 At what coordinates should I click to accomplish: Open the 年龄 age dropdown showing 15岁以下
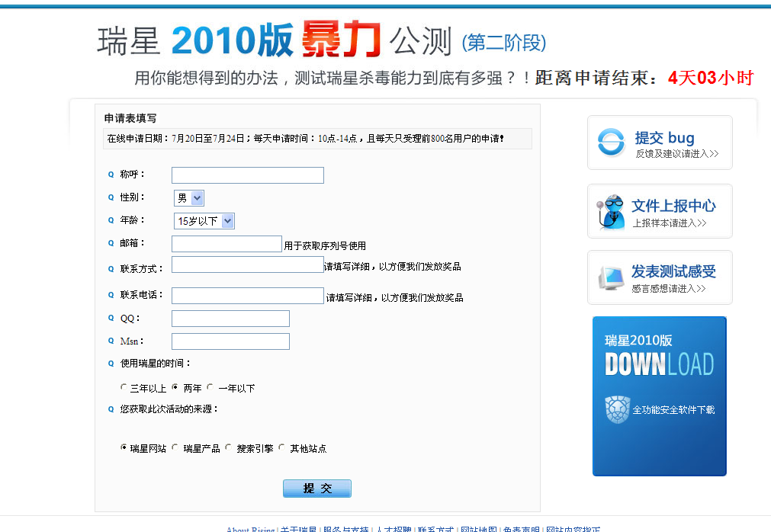click(204, 221)
